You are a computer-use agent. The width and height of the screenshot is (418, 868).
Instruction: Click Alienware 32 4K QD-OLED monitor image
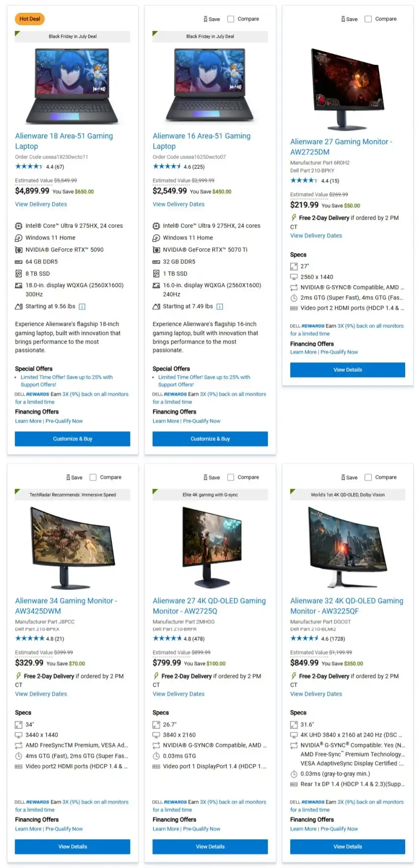tap(348, 547)
